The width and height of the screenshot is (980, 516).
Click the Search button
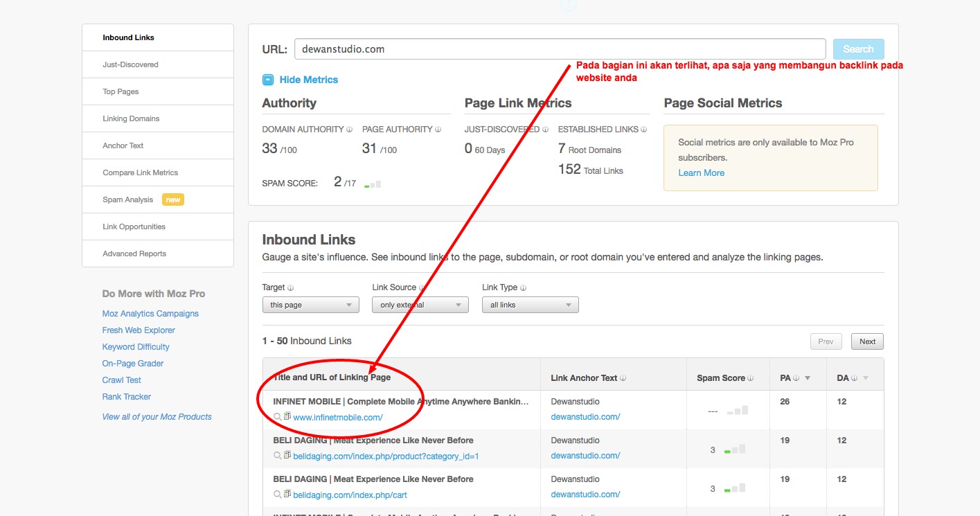[858, 49]
